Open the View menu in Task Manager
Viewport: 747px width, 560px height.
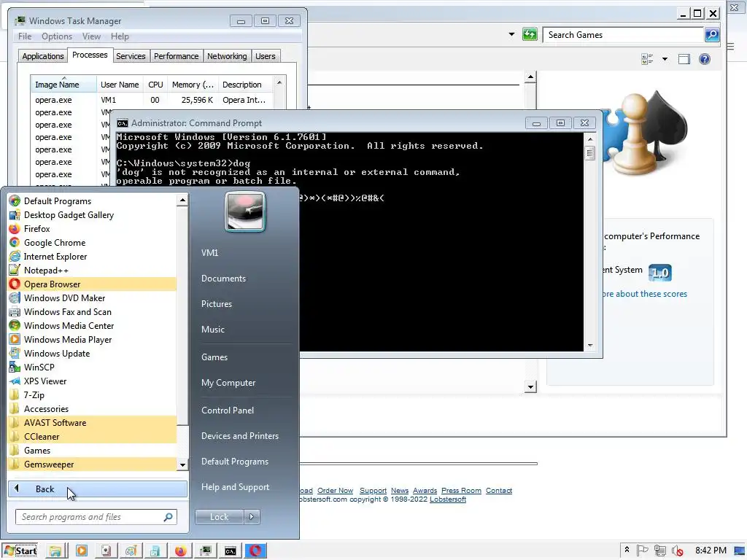point(91,36)
